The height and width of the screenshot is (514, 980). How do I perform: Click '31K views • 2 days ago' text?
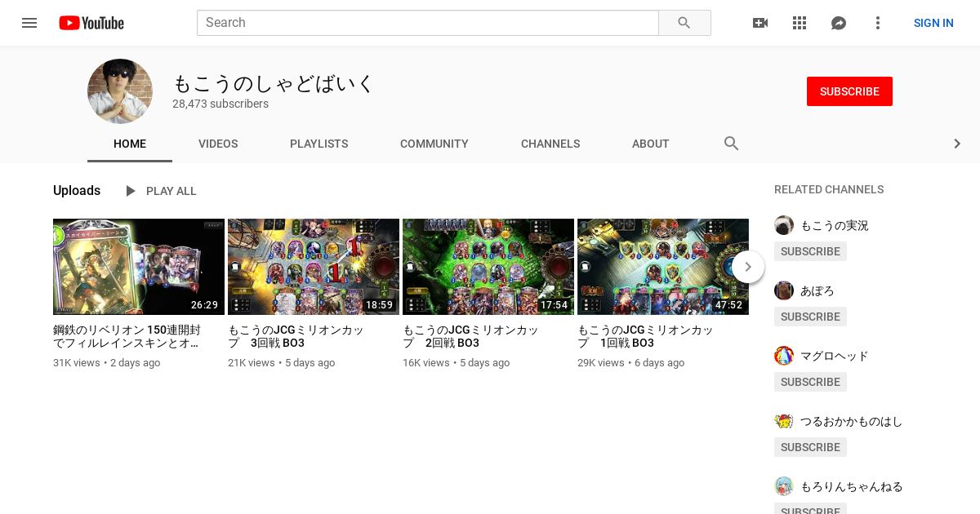[x=106, y=363]
